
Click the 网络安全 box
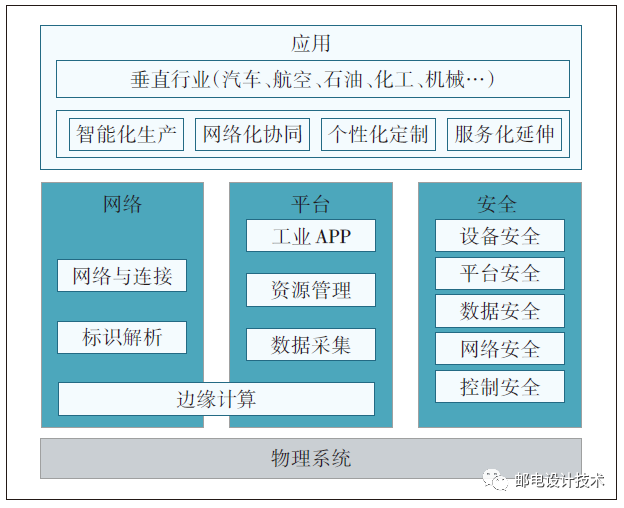(x=500, y=348)
